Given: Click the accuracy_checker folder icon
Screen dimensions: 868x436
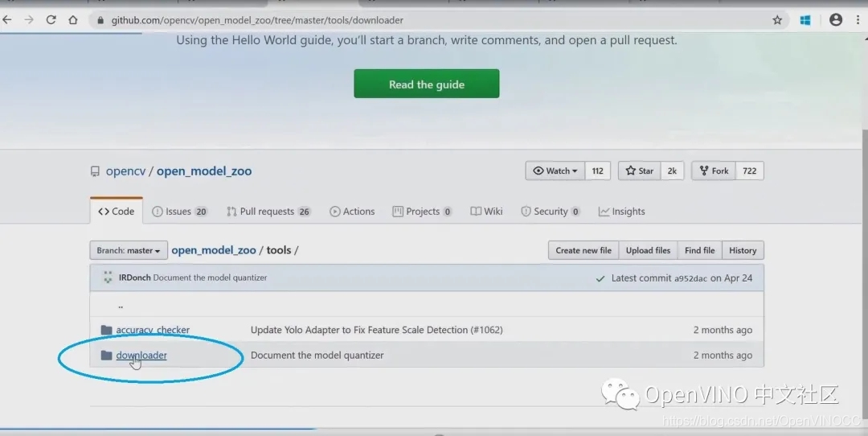Looking at the screenshot, I should (x=107, y=330).
